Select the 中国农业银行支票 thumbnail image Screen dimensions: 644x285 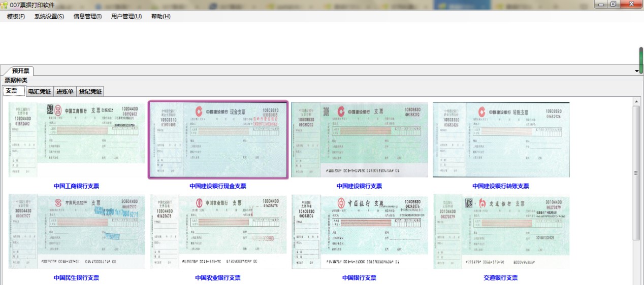pyautogui.click(x=218, y=232)
